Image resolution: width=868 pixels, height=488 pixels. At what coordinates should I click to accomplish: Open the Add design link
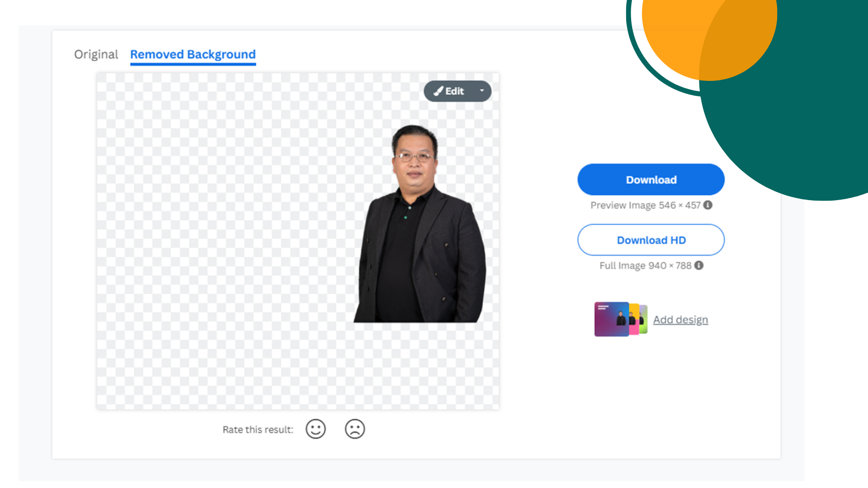(x=680, y=320)
